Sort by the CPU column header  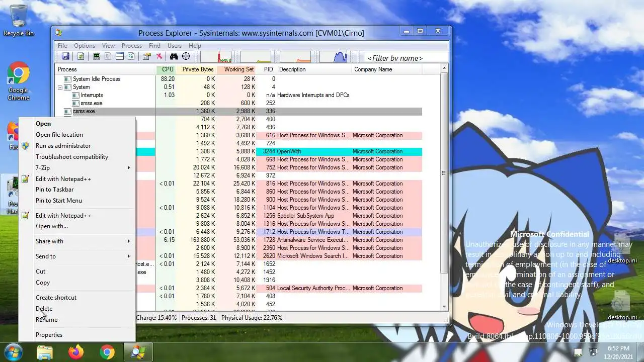(x=167, y=69)
